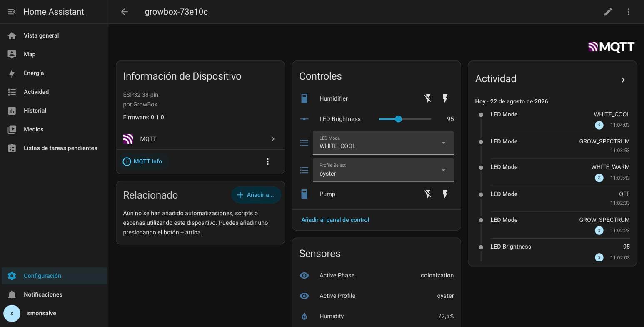644x327 pixels.
Task: Open the Profile Select dropdown
Action: [x=383, y=170]
